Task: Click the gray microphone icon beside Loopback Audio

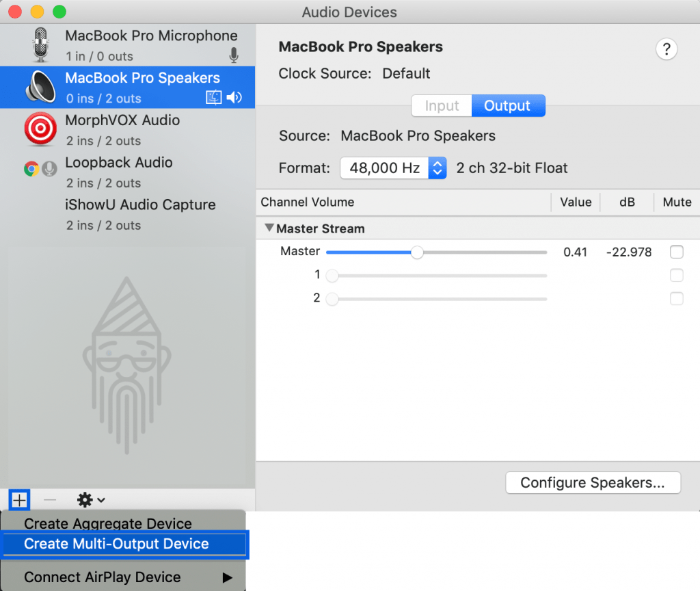Action: [x=49, y=169]
